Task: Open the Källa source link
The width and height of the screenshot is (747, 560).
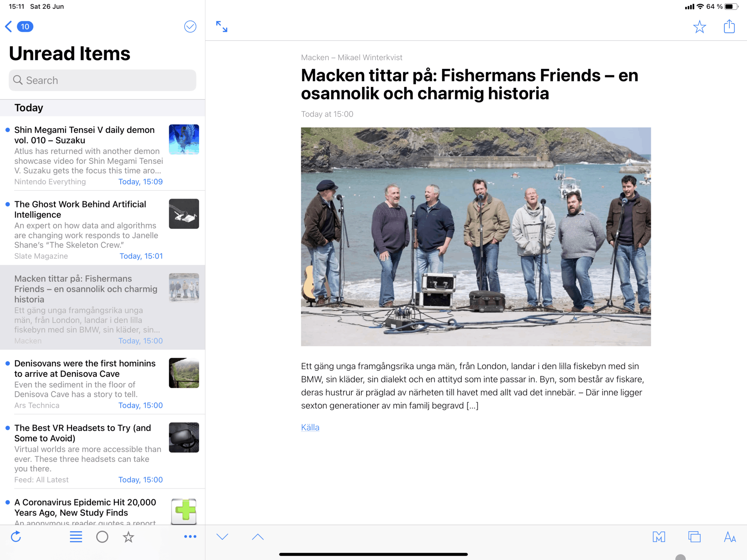Action: (x=310, y=427)
